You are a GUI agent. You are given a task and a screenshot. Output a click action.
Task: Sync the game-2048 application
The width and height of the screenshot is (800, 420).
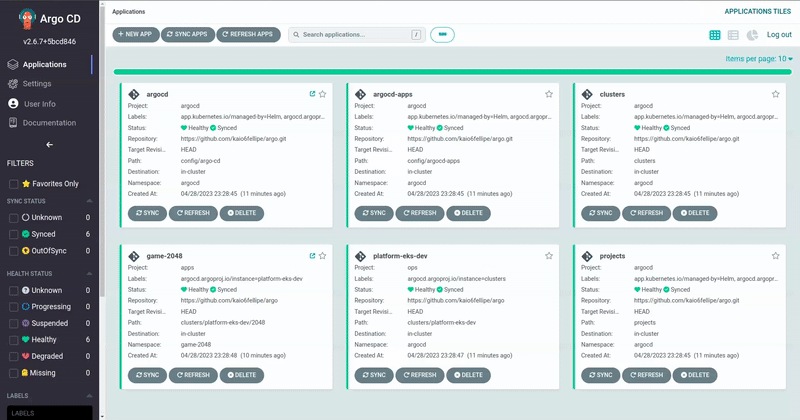coord(147,375)
